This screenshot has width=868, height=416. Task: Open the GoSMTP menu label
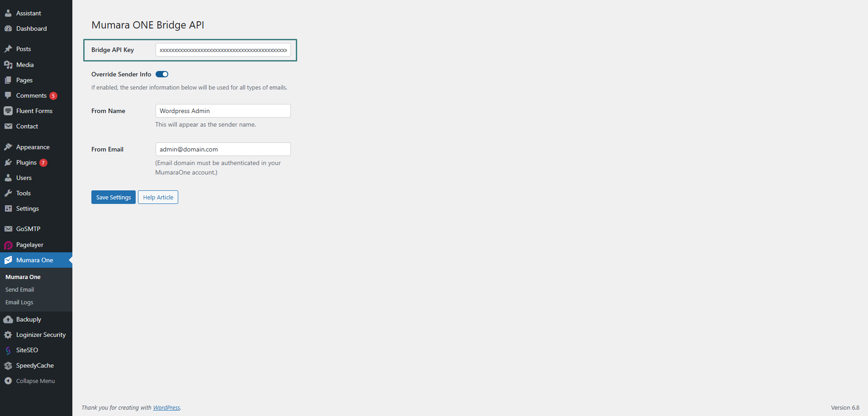pyautogui.click(x=28, y=229)
